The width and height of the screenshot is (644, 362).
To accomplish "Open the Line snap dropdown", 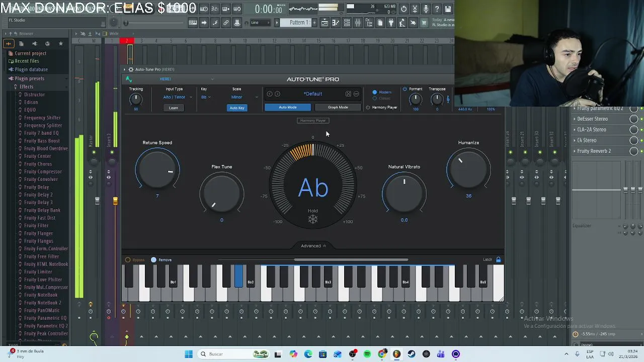I will tap(261, 23).
